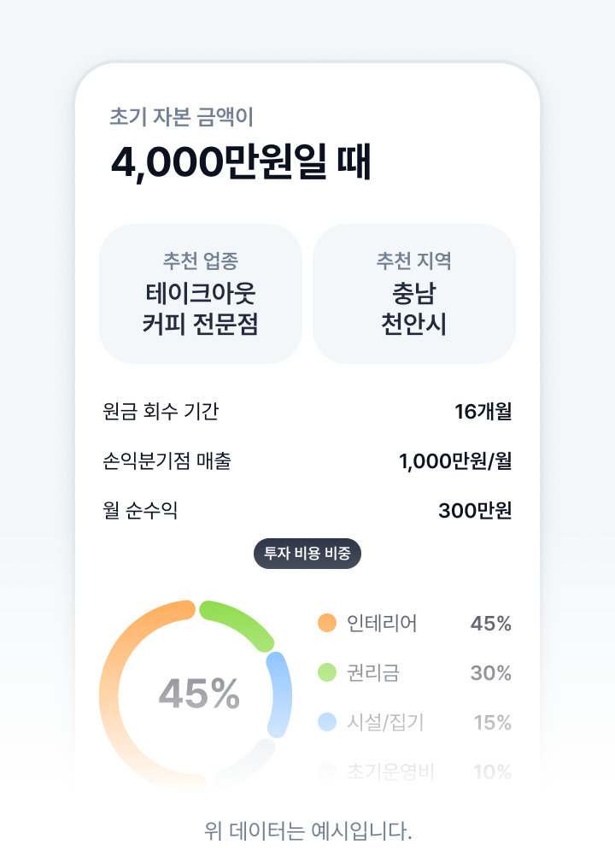Click the green 권리금 legend dot
Image resolution: width=615 pixels, height=868 pixels.
point(327,672)
